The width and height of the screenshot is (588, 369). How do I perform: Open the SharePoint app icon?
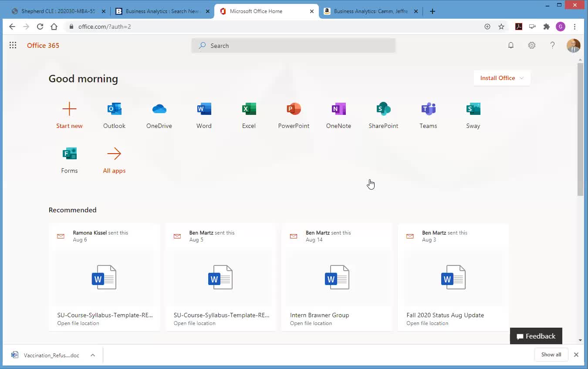[383, 109]
